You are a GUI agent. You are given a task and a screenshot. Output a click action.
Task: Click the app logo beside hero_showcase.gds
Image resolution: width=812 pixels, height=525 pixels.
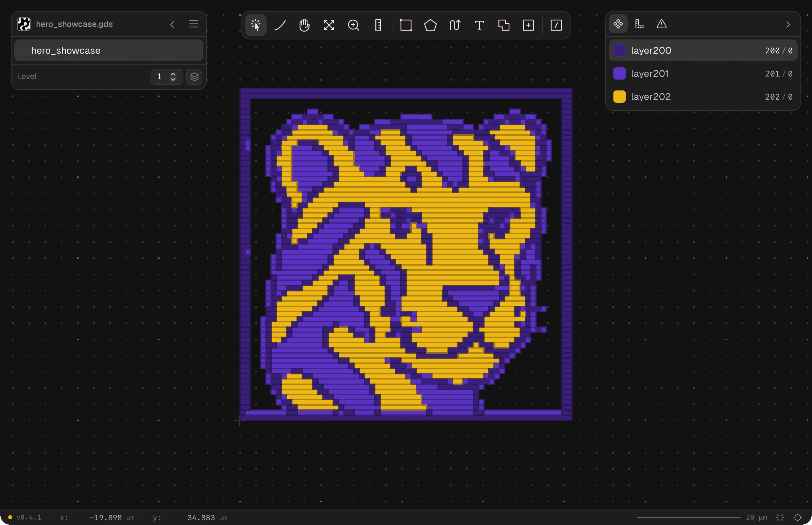click(24, 24)
